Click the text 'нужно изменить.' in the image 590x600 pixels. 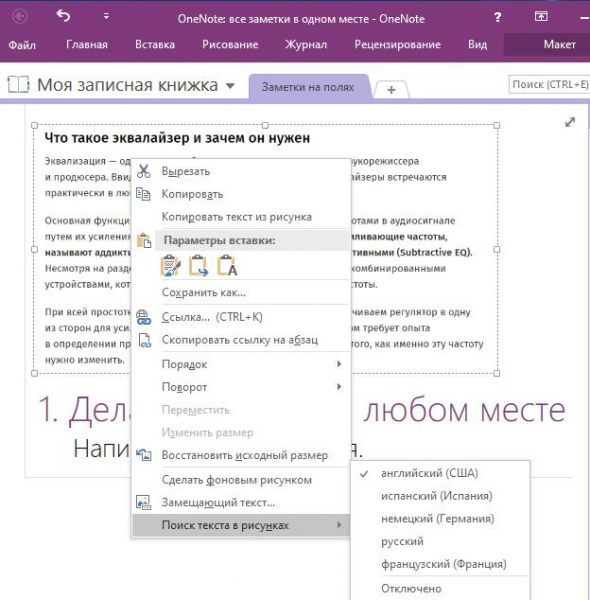85,360
